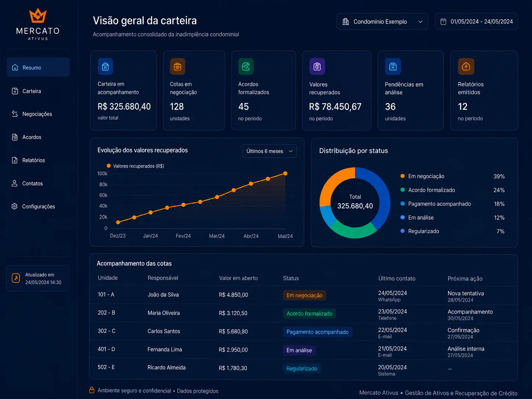The width and height of the screenshot is (532, 399).
Task: Select Maria Oliveira in the table
Action: click(x=163, y=313)
